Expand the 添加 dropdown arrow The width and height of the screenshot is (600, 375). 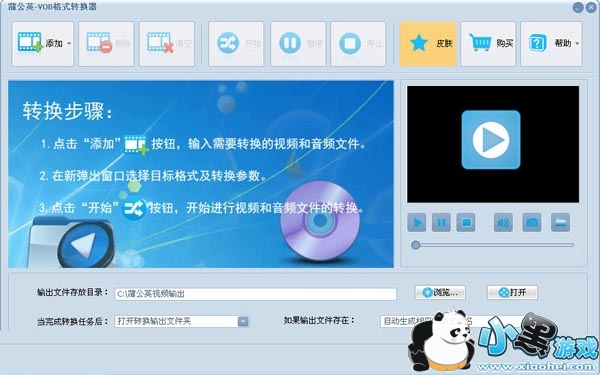69,44
